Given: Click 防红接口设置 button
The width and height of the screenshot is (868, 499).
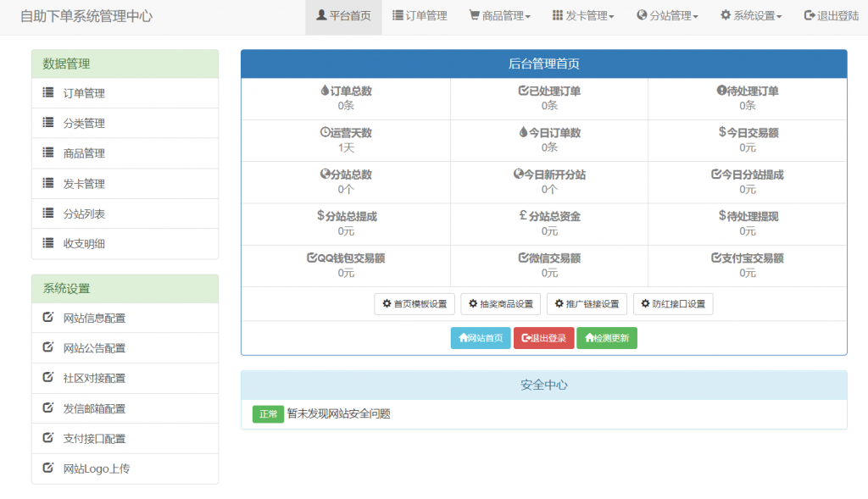Looking at the screenshot, I should point(673,303).
